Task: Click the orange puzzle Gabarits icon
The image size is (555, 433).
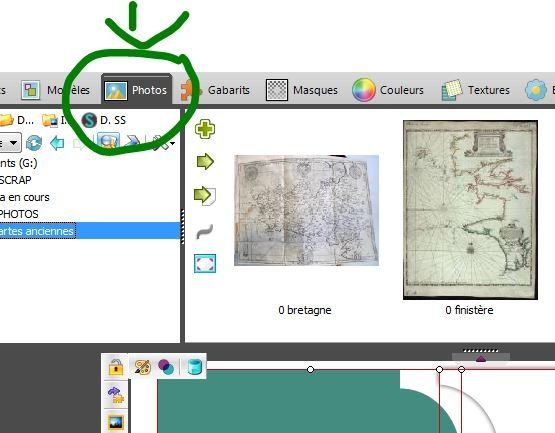Action: pyautogui.click(x=190, y=90)
